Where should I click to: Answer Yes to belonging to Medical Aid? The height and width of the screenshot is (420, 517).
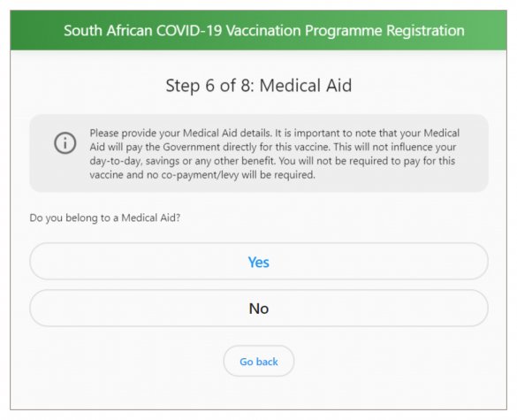click(x=259, y=262)
